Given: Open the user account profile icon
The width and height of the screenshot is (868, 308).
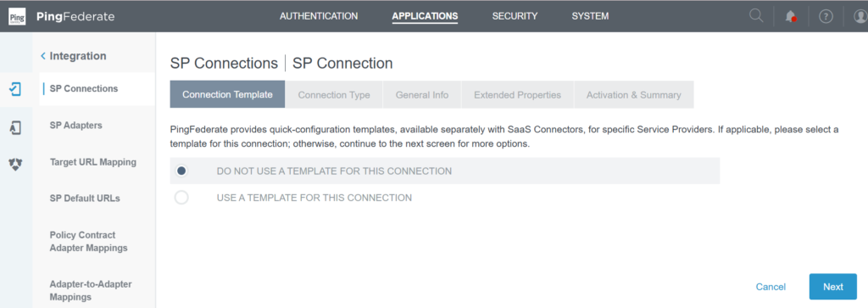Looking at the screenshot, I should [x=861, y=17].
